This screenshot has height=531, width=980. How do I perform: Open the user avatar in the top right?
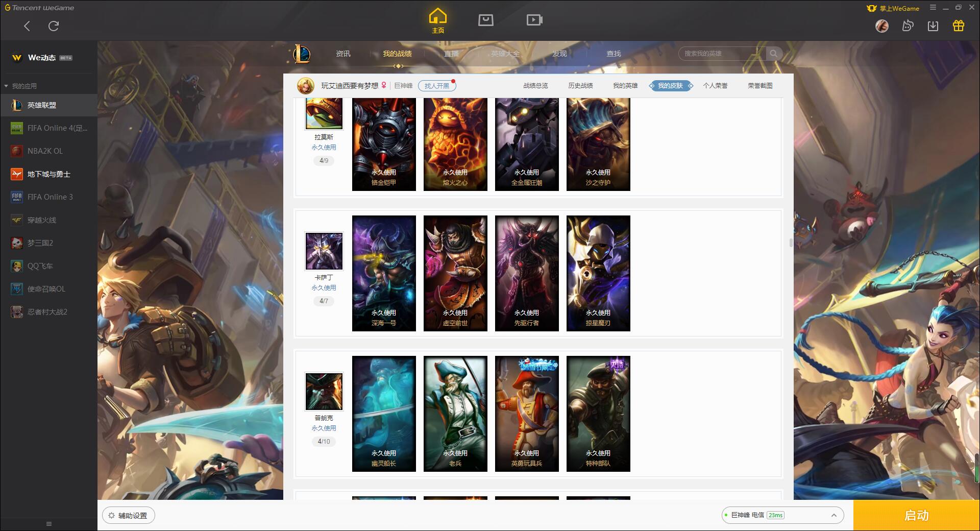882,26
